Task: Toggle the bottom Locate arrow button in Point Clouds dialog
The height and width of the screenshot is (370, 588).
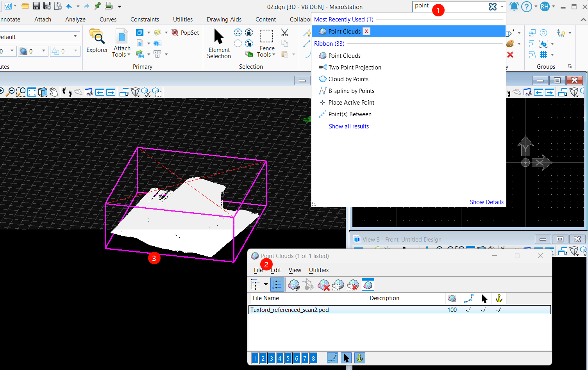Action: click(346, 358)
